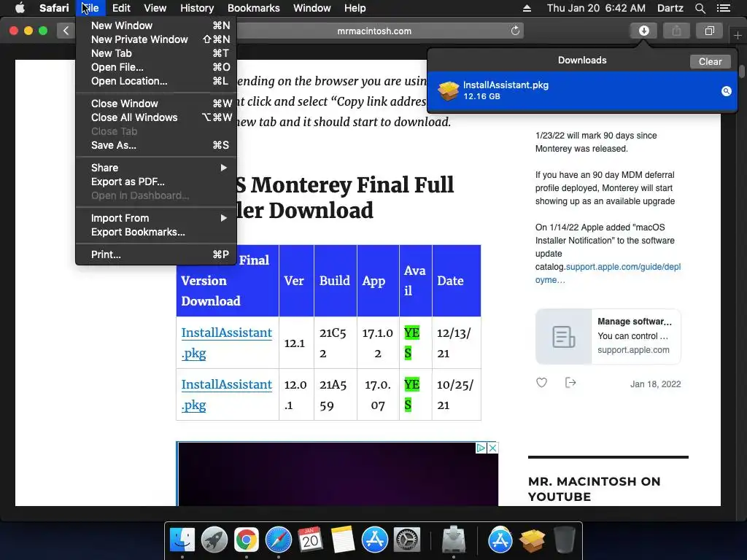Show the tab overview
747x560 pixels.
(709, 31)
